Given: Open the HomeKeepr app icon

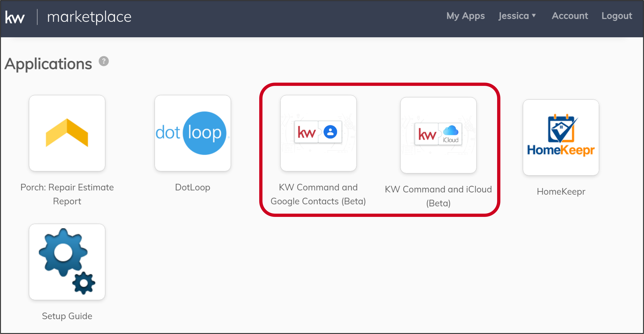Looking at the screenshot, I should tap(561, 137).
